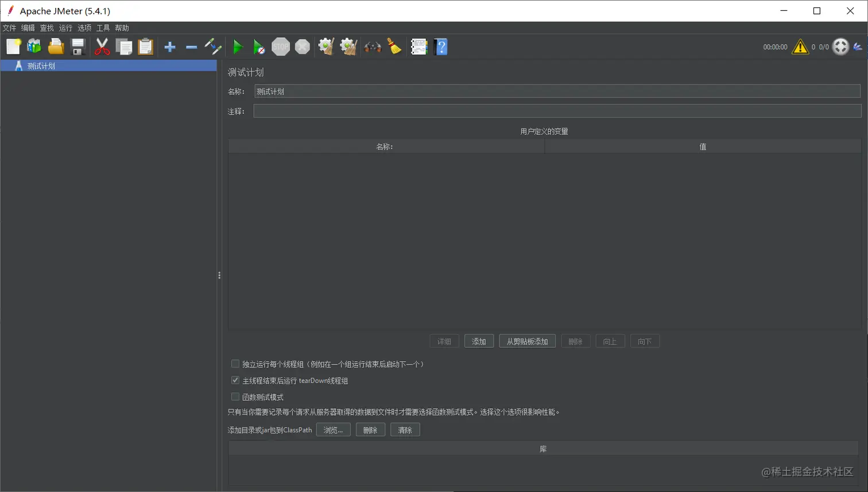
Task: Open the 查找 menu
Action: click(x=47, y=28)
